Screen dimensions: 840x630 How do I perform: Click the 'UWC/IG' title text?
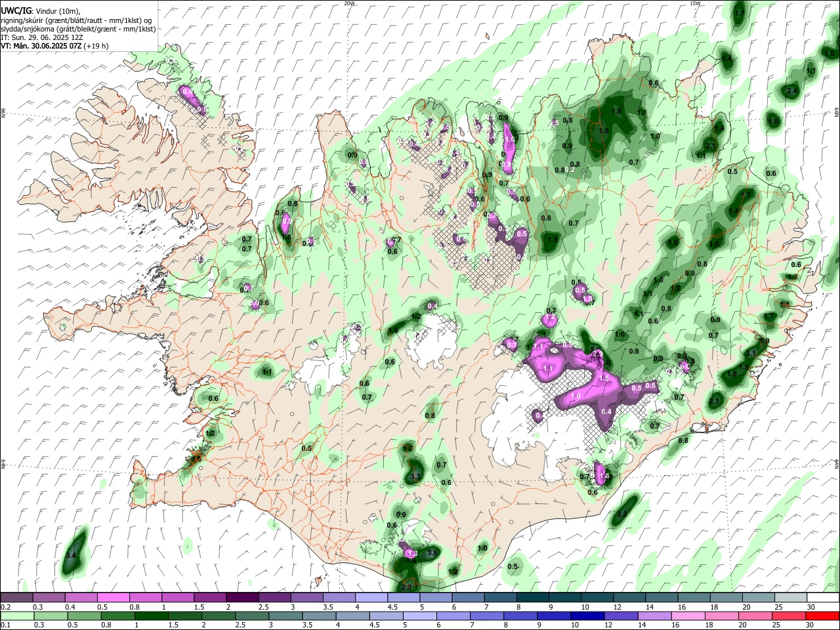(16, 11)
